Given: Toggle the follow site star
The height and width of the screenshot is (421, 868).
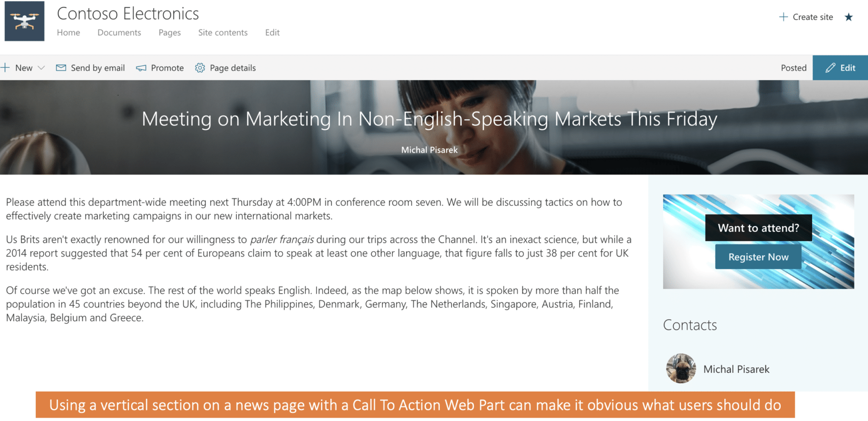Looking at the screenshot, I should tap(849, 17).
